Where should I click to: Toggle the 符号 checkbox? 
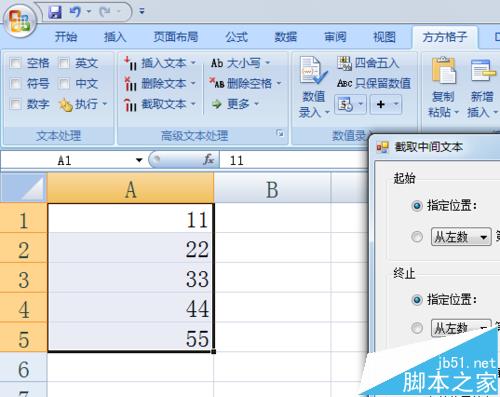coord(15,84)
